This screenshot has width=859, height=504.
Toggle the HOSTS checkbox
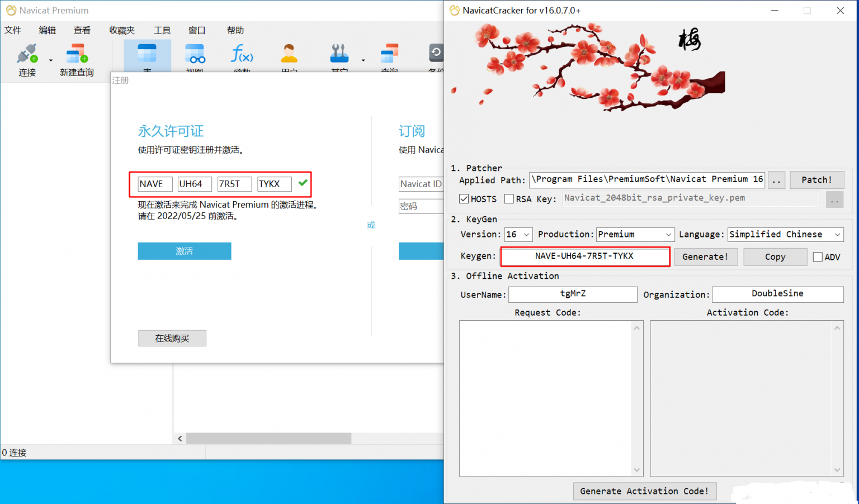(464, 199)
